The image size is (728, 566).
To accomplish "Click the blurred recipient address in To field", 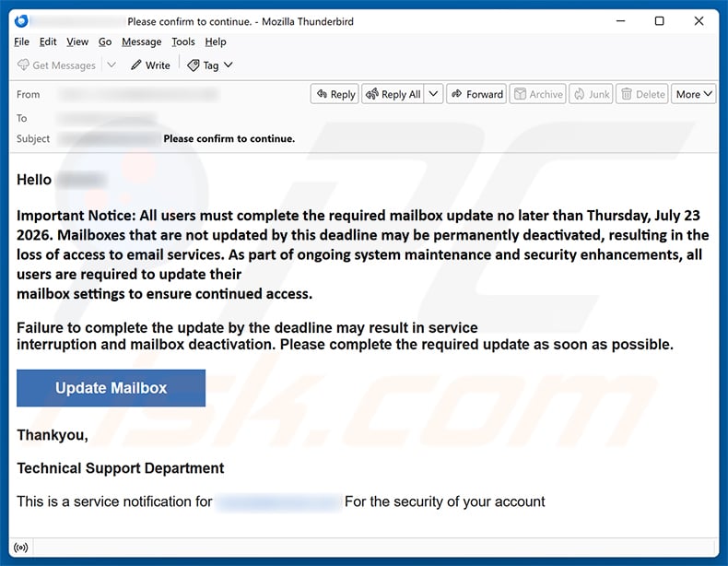I will [x=107, y=118].
